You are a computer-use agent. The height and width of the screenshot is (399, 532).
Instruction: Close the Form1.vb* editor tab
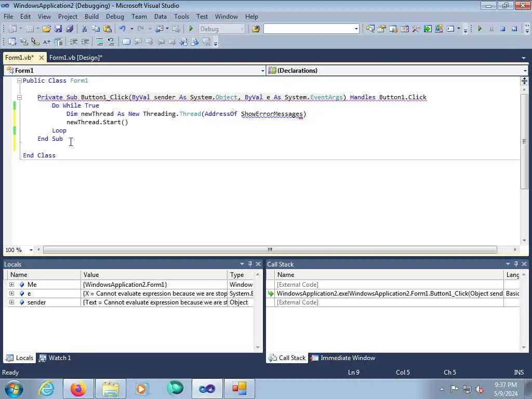pos(42,58)
